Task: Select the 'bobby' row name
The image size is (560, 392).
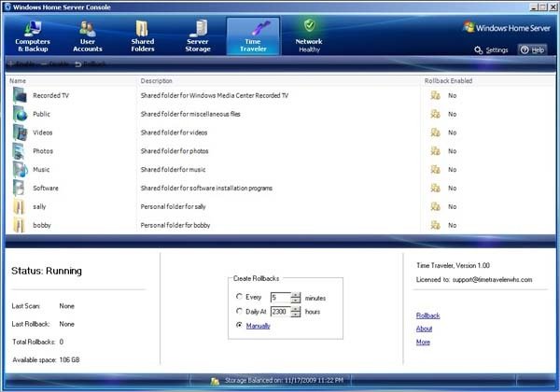Action: coord(42,225)
